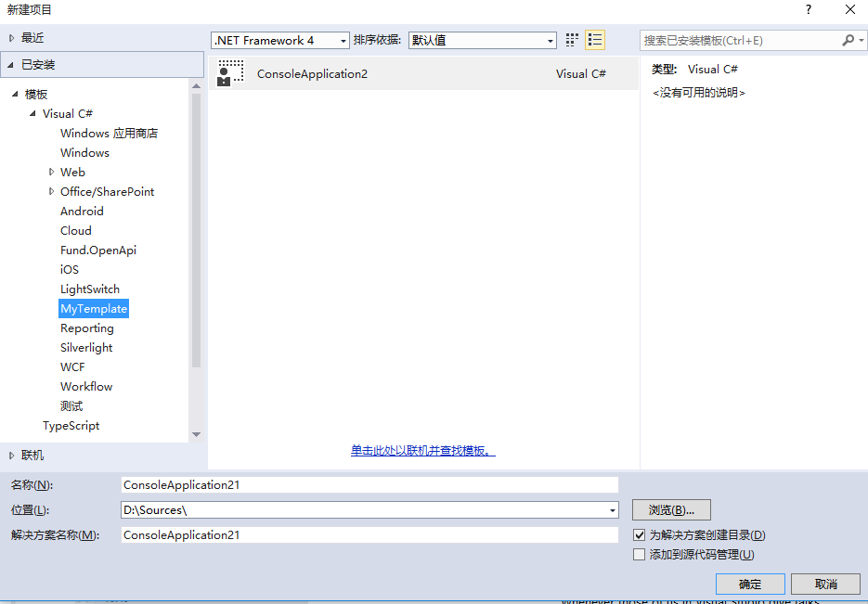Collapse the 模板 tree node
The image size is (868, 604).
[15, 94]
